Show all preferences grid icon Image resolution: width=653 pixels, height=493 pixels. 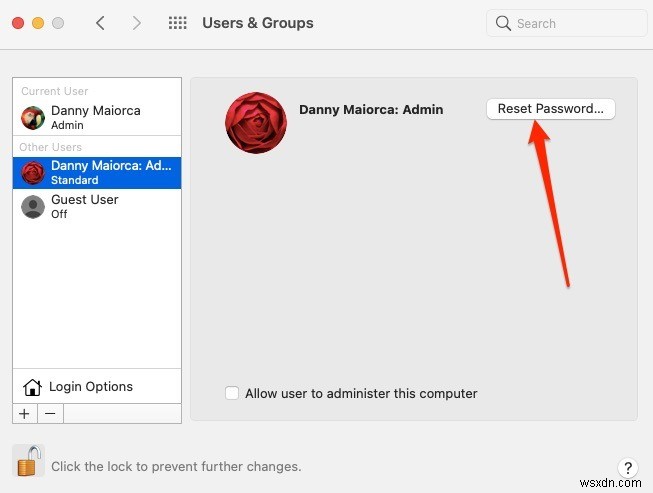tap(177, 23)
